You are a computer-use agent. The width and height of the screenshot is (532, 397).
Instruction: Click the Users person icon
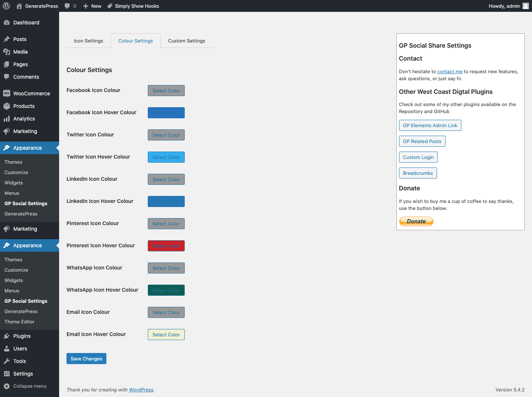pyautogui.click(x=7, y=349)
